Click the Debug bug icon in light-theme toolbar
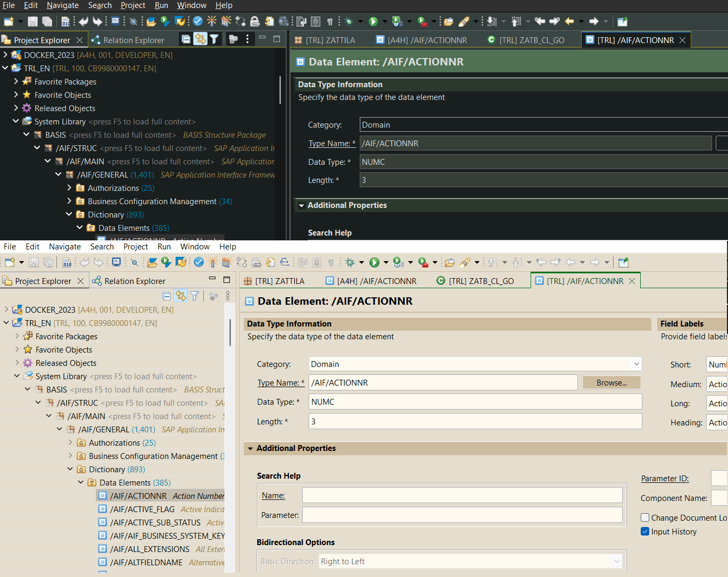The width and height of the screenshot is (728, 577). tap(350, 262)
